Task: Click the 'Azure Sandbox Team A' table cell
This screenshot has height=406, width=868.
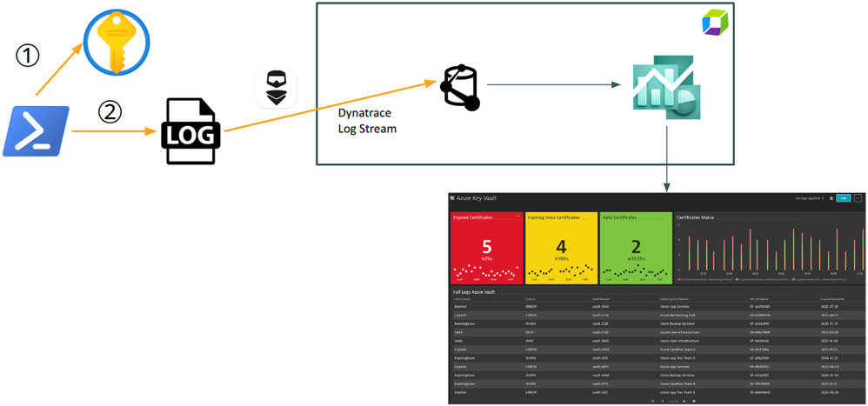Action: coord(678,349)
